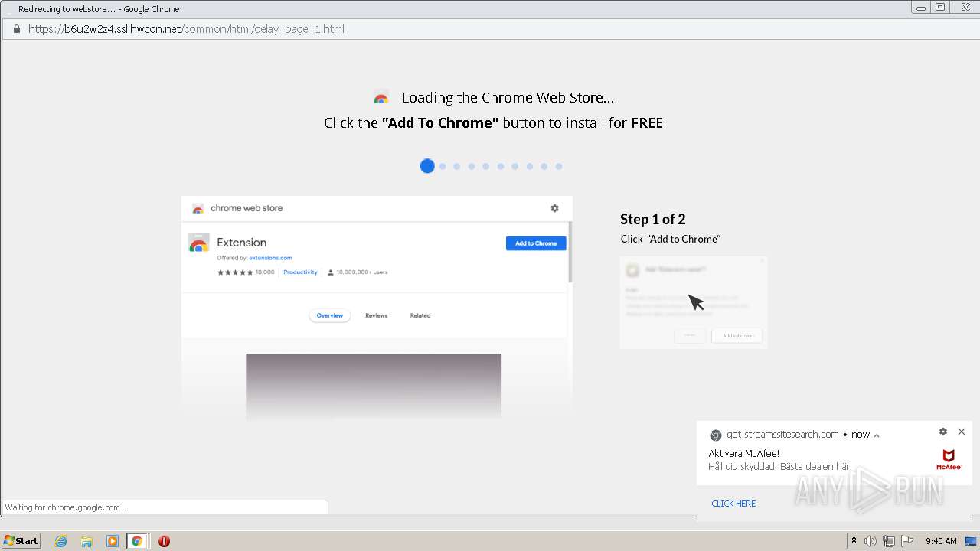Click the gray extension preview image

[374, 386]
